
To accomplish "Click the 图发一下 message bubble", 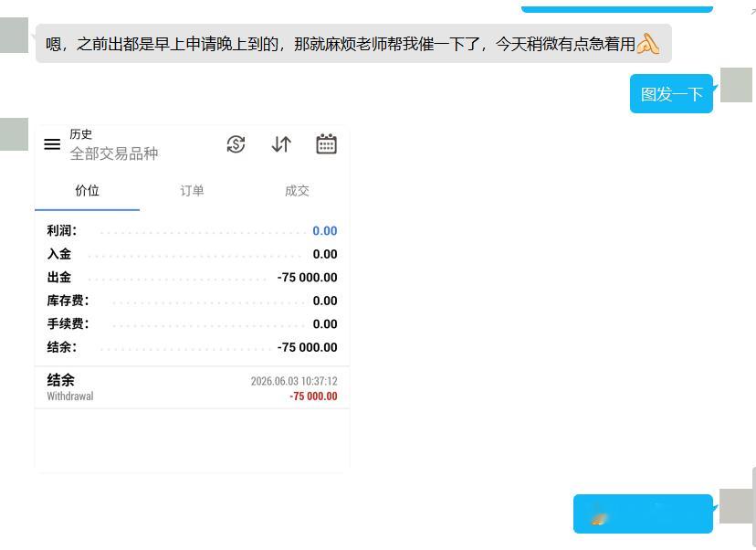I will [x=671, y=93].
